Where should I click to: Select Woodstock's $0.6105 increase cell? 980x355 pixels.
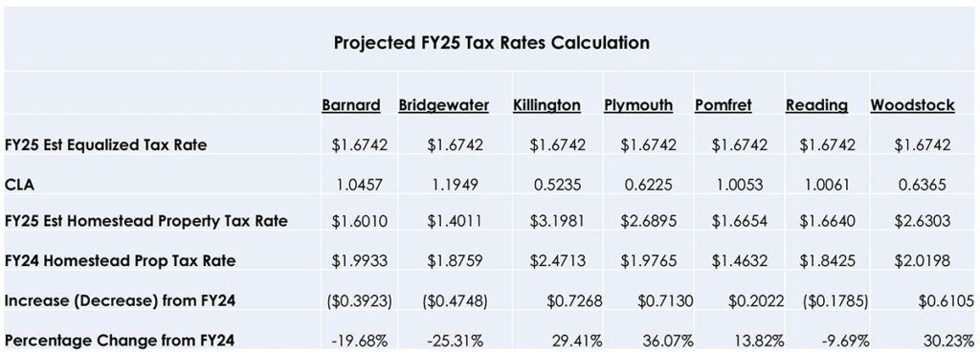[946, 300]
